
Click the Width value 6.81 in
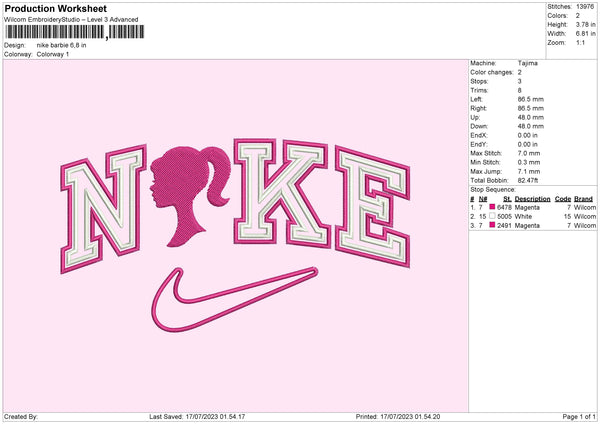[x=586, y=34]
